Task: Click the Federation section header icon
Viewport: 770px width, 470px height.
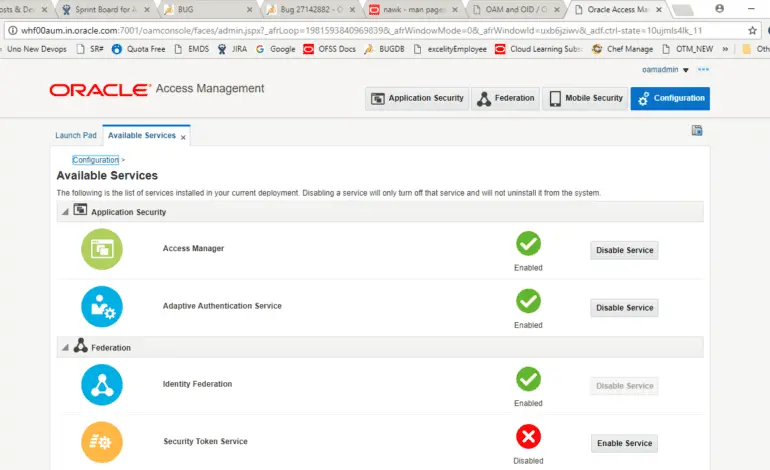Action: coord(81,346)
